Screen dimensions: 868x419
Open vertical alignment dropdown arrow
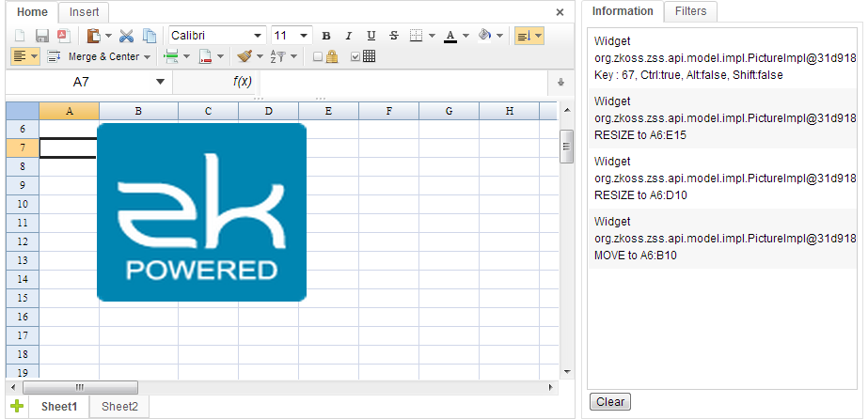(538, 36)
